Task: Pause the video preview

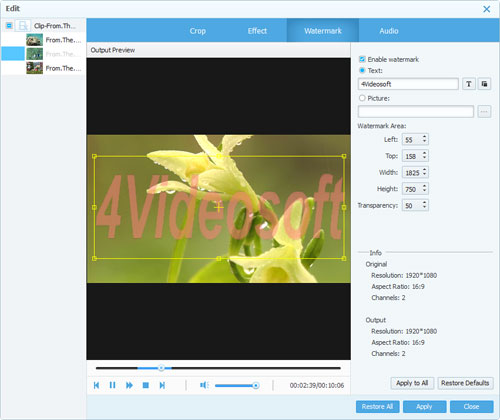Action: click(112, 385)
